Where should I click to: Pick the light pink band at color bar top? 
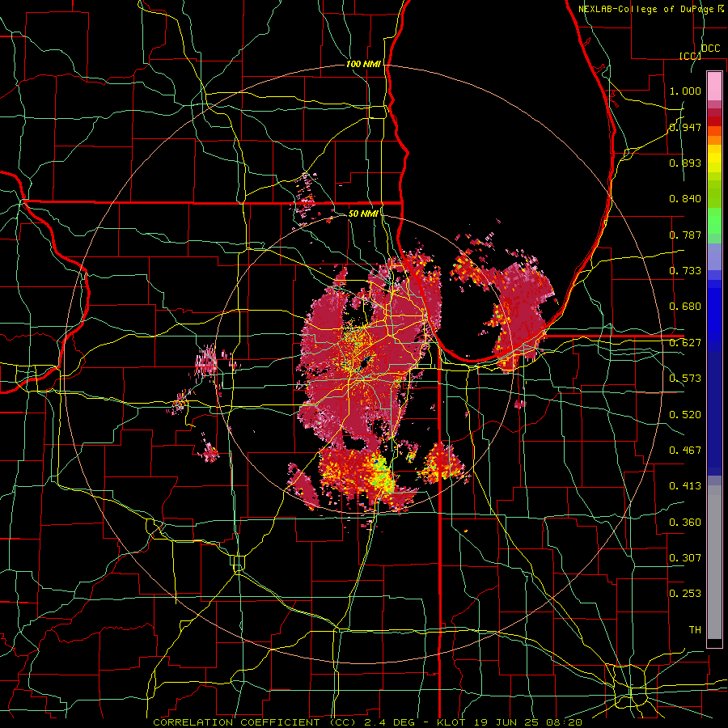click(x=714, y=87)
